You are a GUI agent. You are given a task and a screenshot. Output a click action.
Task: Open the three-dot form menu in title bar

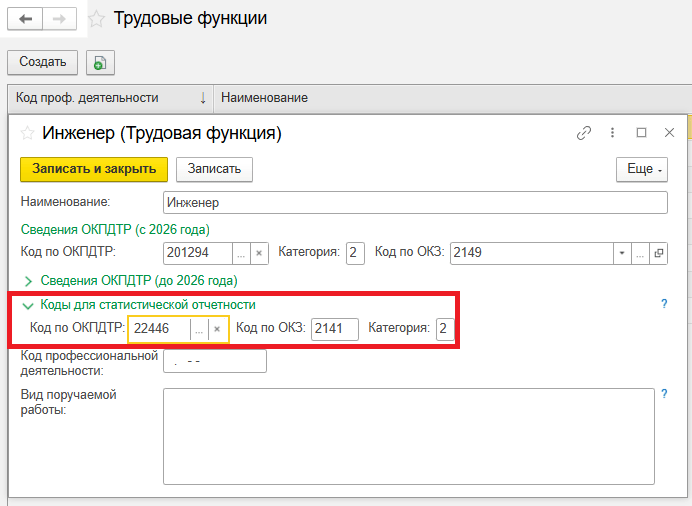[613, 133]
